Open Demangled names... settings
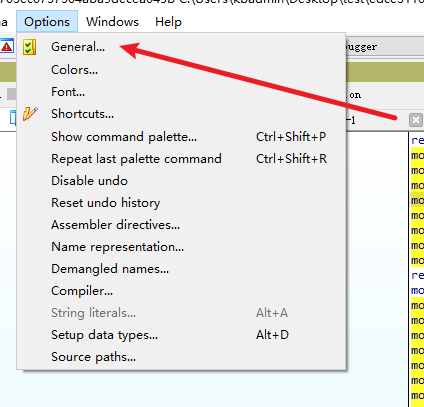The image size is (424, 407). coord(181,269)
